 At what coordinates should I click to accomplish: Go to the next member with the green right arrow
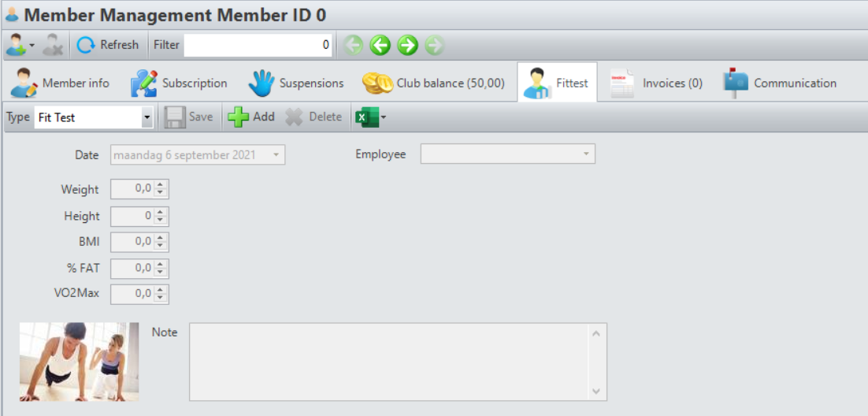tap(407, 46)
